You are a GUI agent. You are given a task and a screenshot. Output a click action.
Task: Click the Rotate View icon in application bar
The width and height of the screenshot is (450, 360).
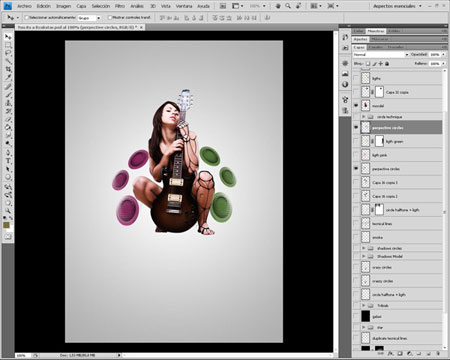[x=299, y=6]
